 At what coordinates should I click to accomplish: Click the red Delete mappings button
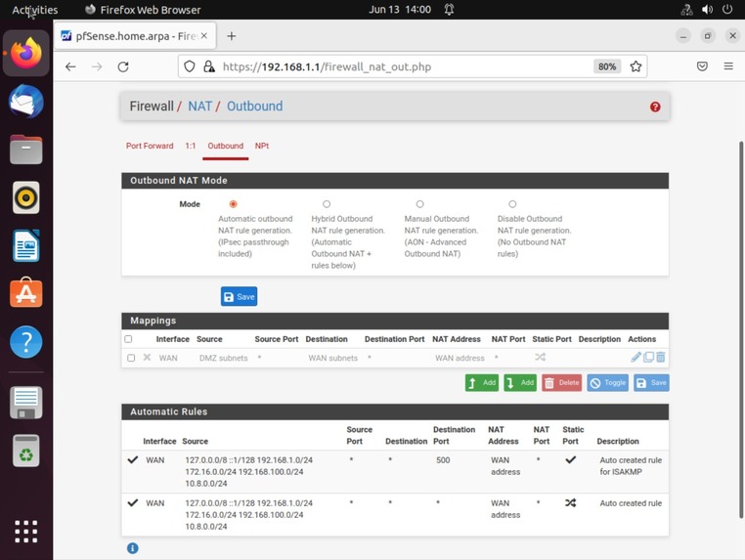point(561,383)
